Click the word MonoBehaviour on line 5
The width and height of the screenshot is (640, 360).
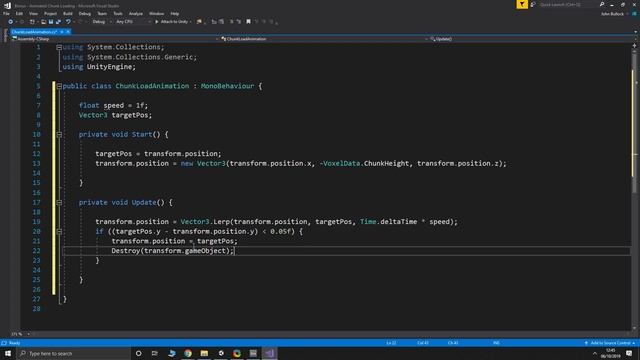pos(227,86)
